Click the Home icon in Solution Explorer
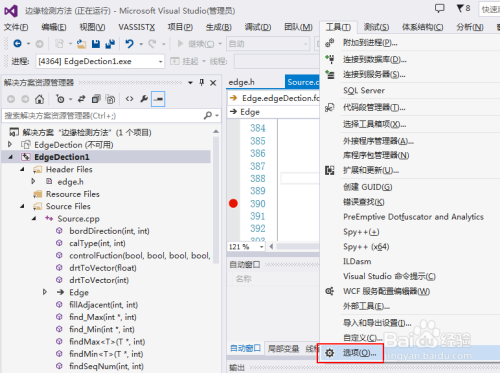Viewport: 500px width, 373px height. pos(40,99)
